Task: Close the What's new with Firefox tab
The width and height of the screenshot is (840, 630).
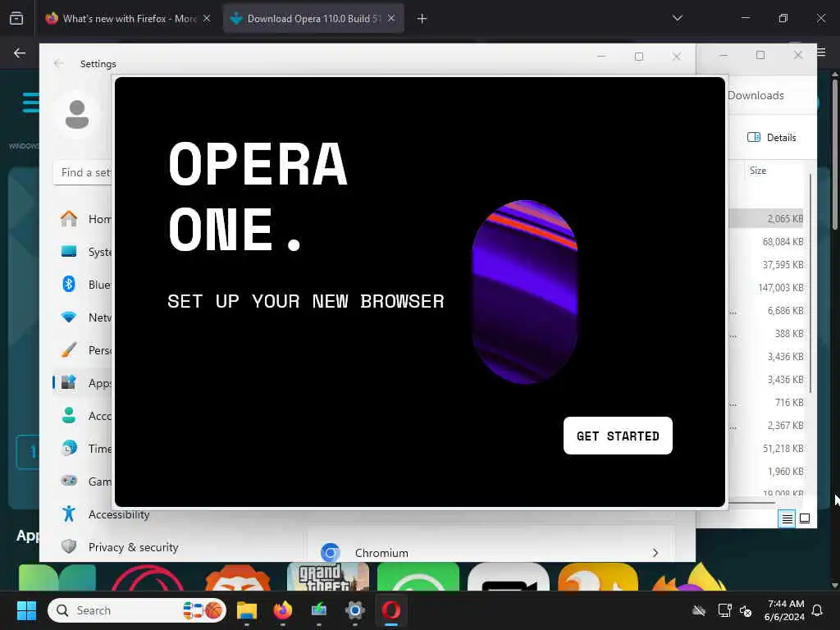Action: pyautogui.click(x=207, y=19)
